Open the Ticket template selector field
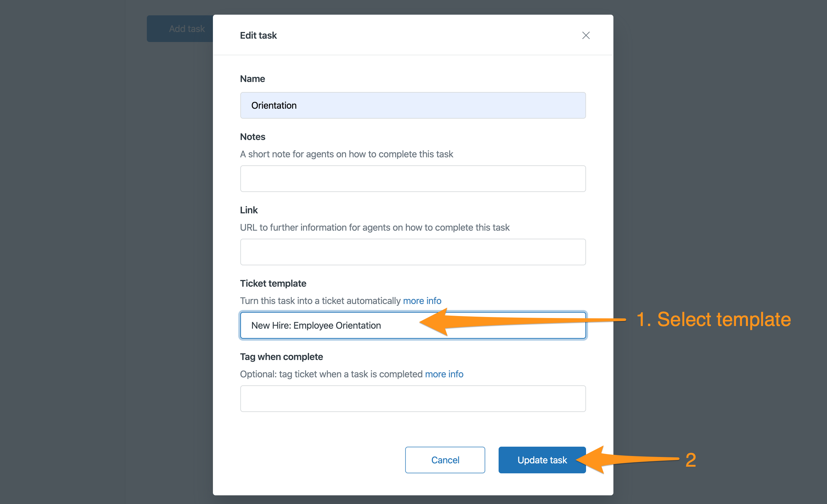Viewport: 827px width, 504px height. point(413,325)
